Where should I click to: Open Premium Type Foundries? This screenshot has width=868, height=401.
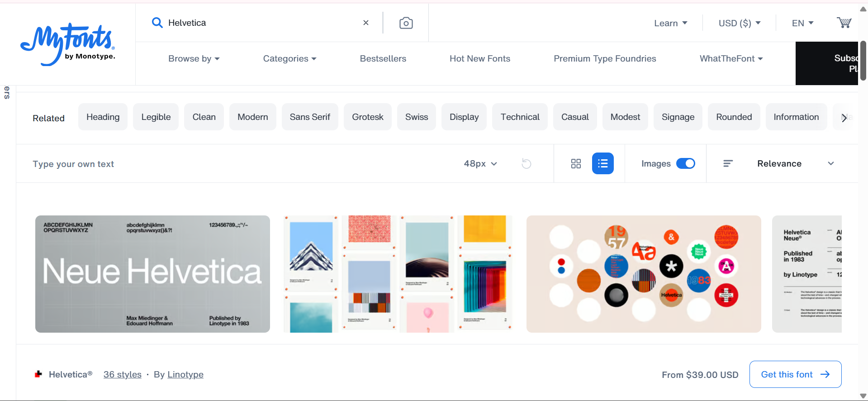tap(605, 58)
